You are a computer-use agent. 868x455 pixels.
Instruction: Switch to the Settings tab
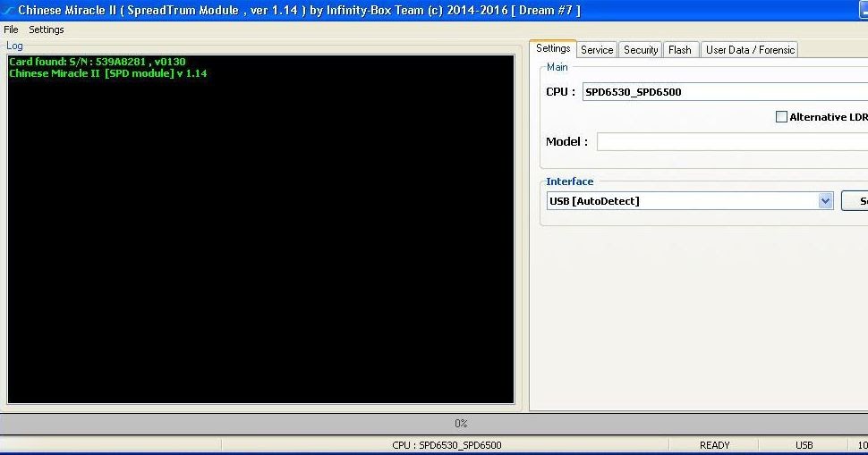point(552,48)
